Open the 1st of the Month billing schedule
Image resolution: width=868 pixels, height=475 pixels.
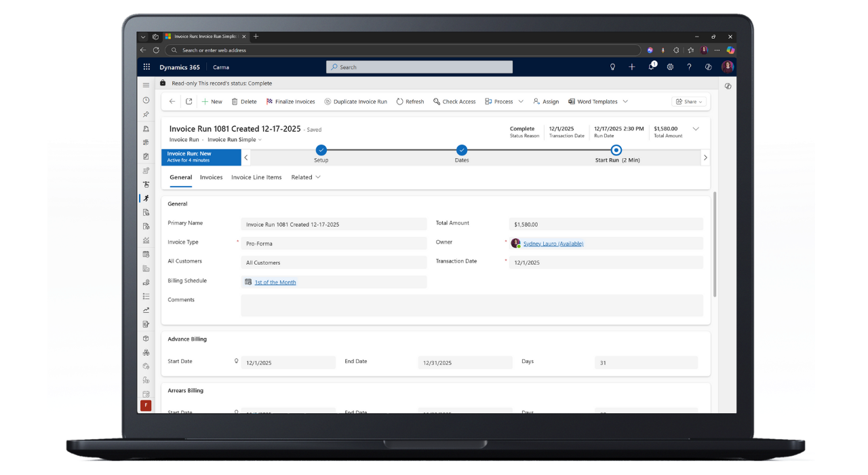[275, 282]
